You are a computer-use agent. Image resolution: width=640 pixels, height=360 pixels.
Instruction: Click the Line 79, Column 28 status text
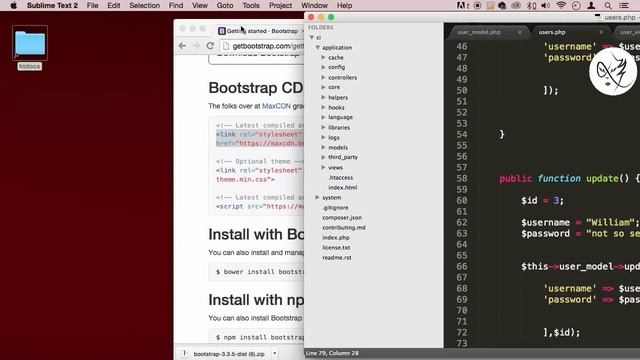click(x=332, y=353)
